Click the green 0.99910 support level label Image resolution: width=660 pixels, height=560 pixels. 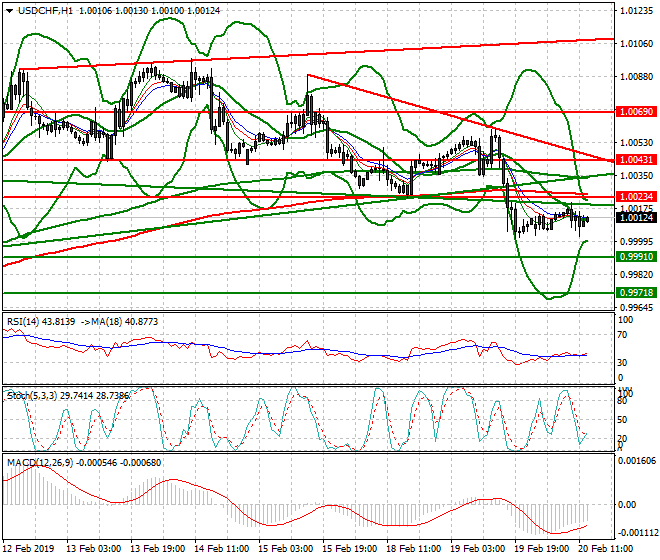pos(636,257)
